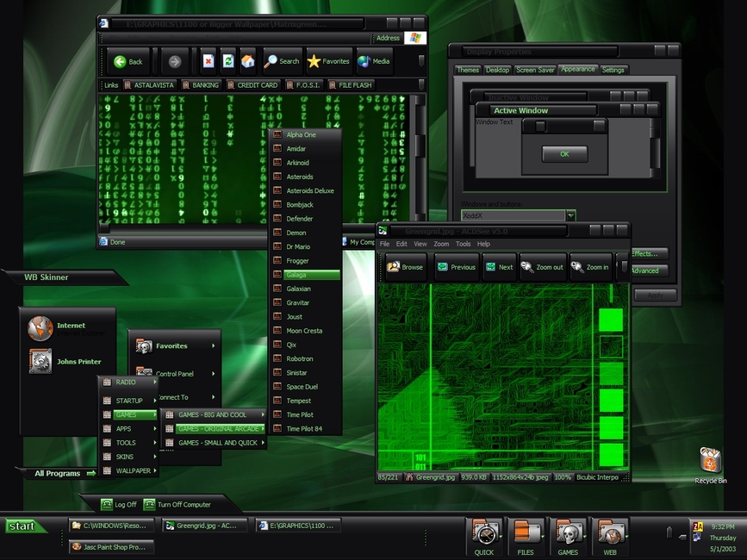This screenshot has height=560, width=747.
Task: Select Asteroids Deluxe in the games menu
Action: pyautogui.click(x=305, y=190)
